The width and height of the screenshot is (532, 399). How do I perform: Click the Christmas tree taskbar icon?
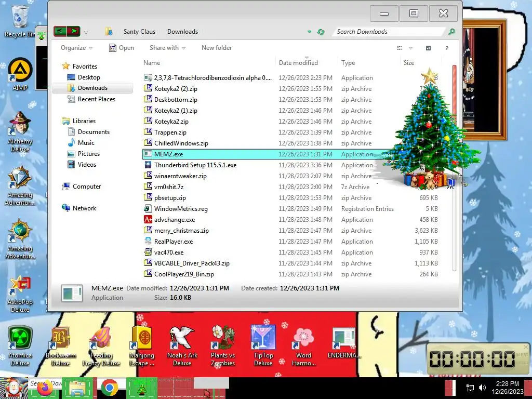click(x=142, y=388)
